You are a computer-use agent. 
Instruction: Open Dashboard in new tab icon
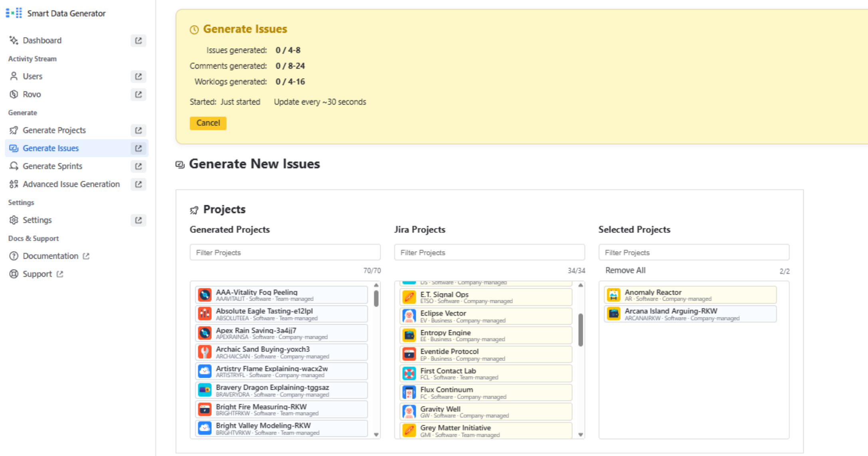coord(138,41)
